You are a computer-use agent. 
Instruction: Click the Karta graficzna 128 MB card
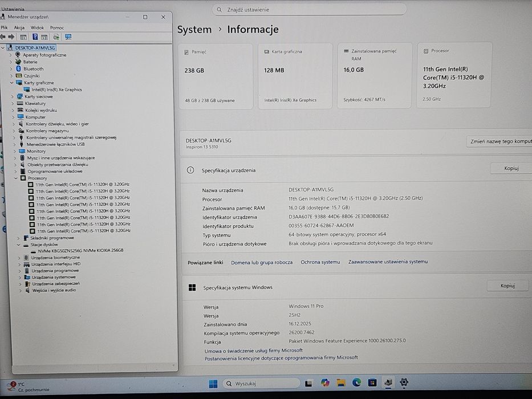tap(295, 76)
